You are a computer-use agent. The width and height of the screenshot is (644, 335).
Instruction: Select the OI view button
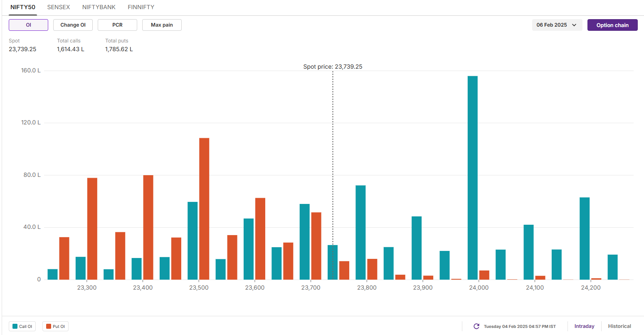(x=28, y=25)
